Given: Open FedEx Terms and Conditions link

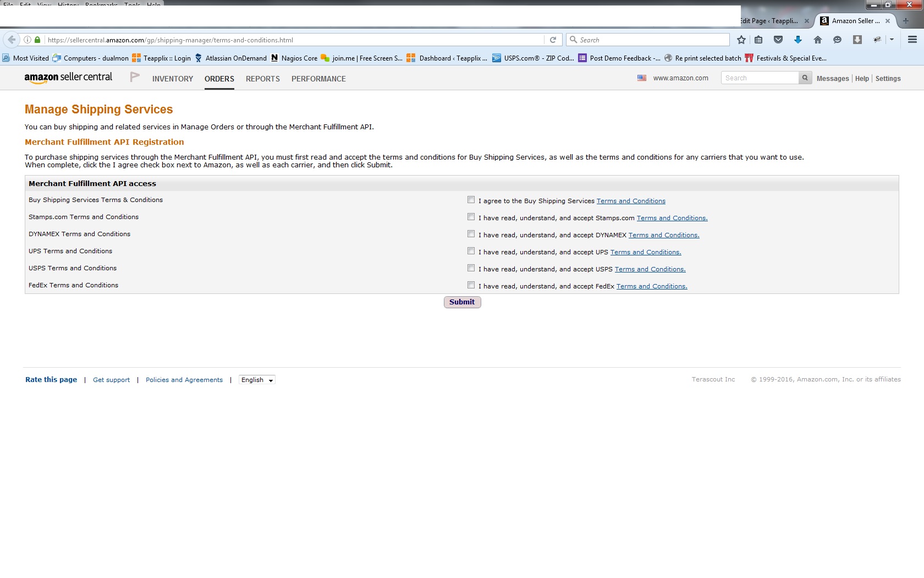Looking at the screenshot, I should 652,286.
